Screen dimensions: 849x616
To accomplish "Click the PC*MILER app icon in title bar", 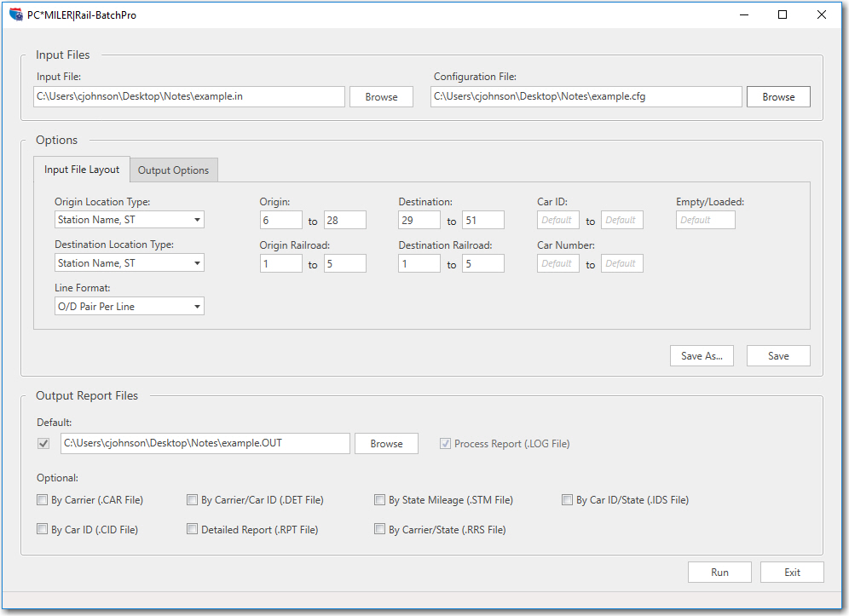I will (x=15, y=14).
